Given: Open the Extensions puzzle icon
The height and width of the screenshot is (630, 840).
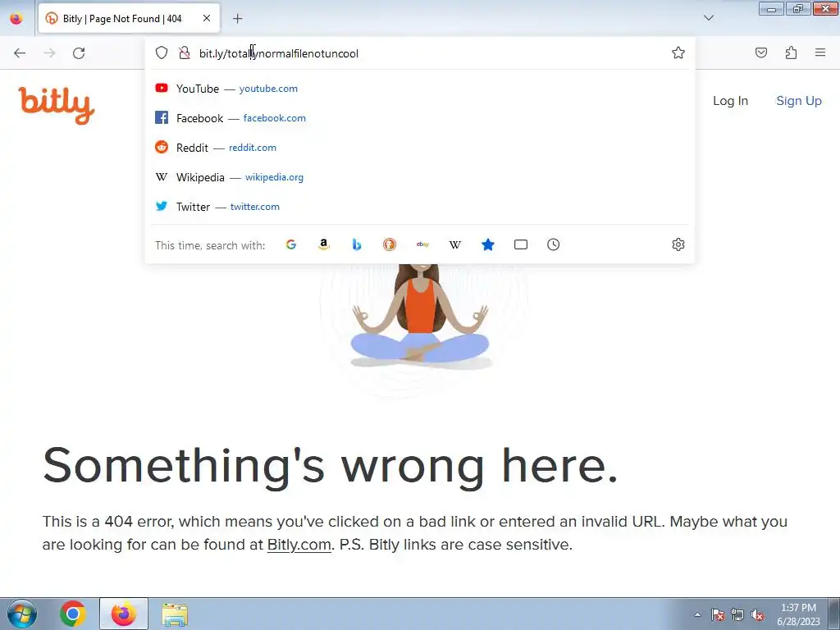Looking at the screenshot, I should click(791, 52).
